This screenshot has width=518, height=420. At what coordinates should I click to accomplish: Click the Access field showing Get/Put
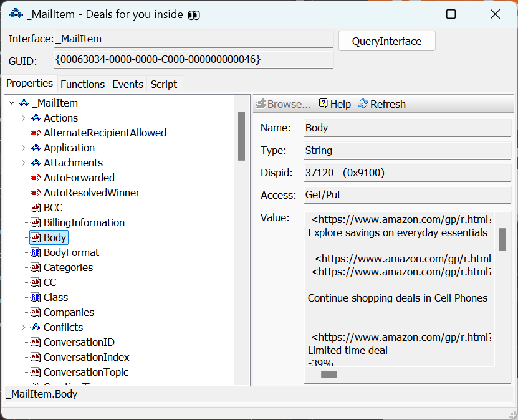pyautogui.click(x=407, y=195)
